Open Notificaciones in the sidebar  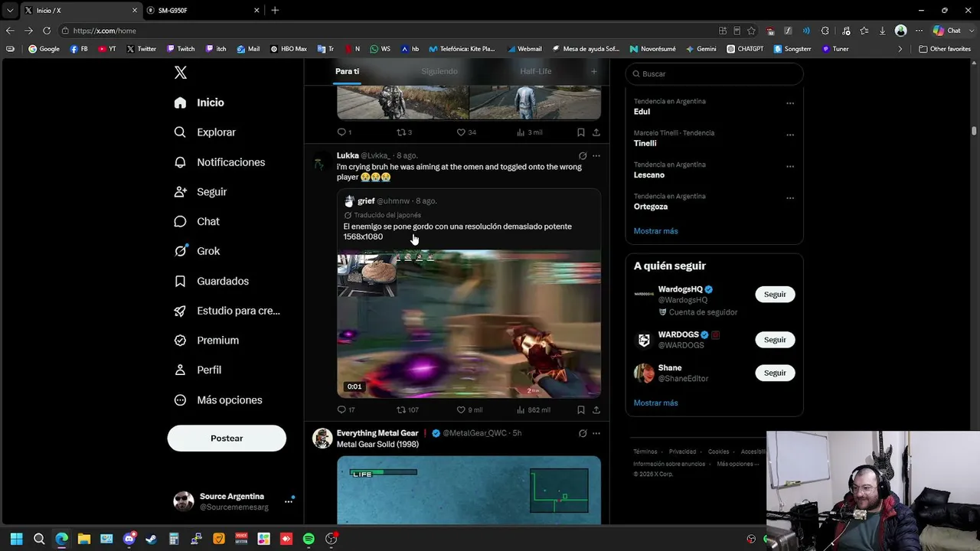[219, 162]
